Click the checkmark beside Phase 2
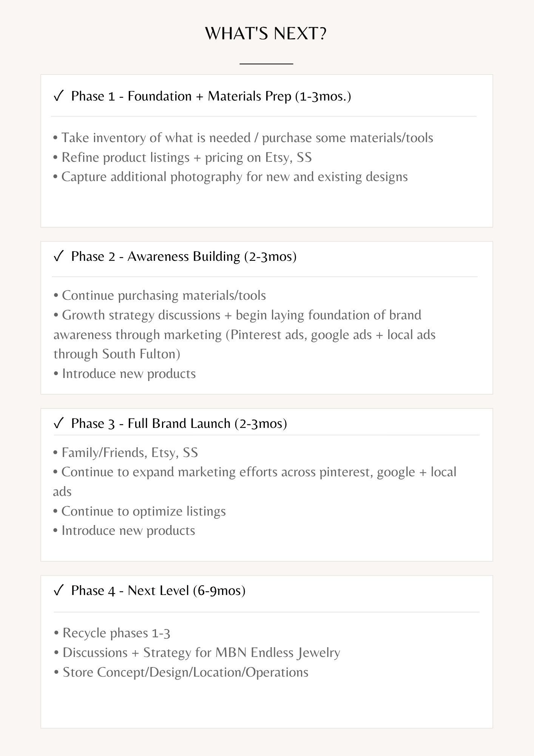The height and width of the screenshot is (756, 534). click(x=59, y=256)
